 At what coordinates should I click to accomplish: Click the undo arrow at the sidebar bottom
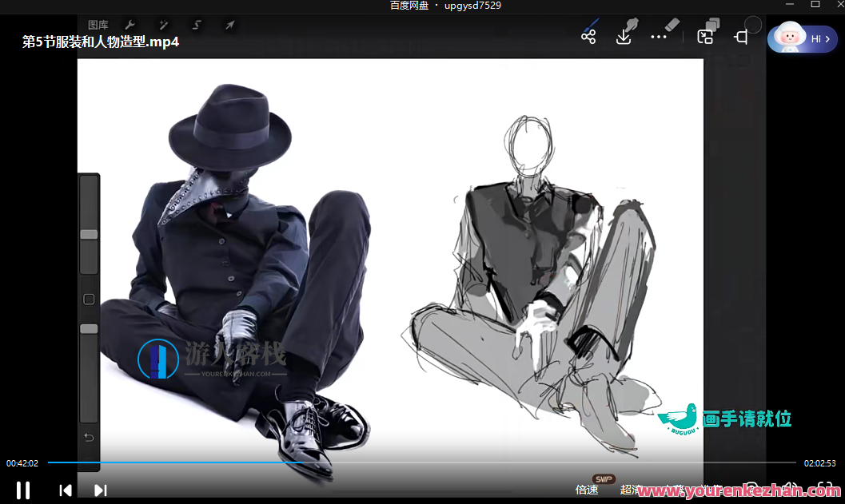tap(89, 437)
